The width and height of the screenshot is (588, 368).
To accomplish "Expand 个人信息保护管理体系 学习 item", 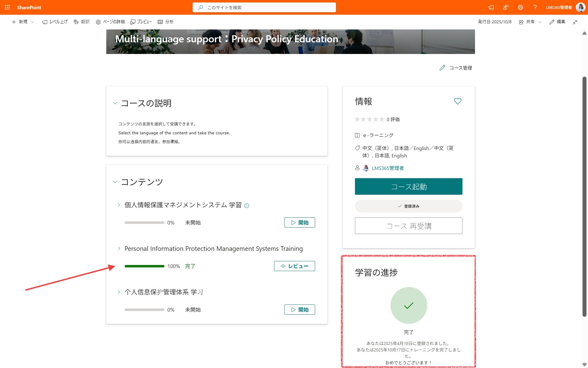I will 119,292.
